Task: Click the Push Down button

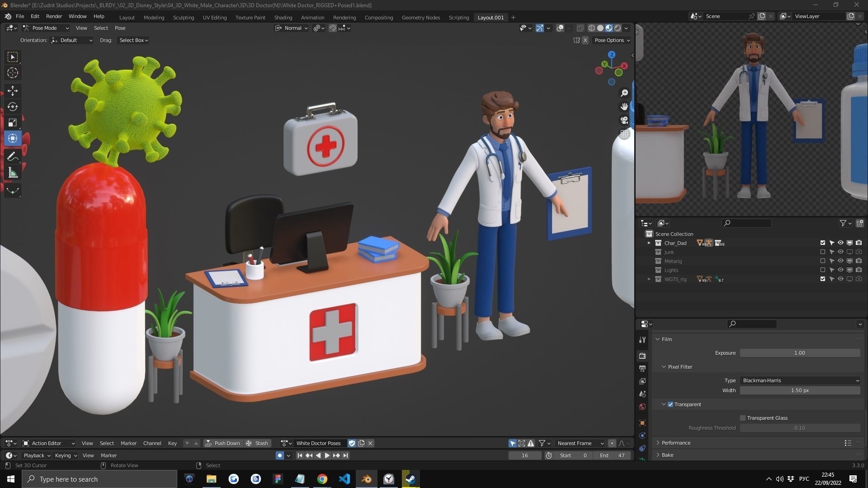Action: [x=222, y=443]
